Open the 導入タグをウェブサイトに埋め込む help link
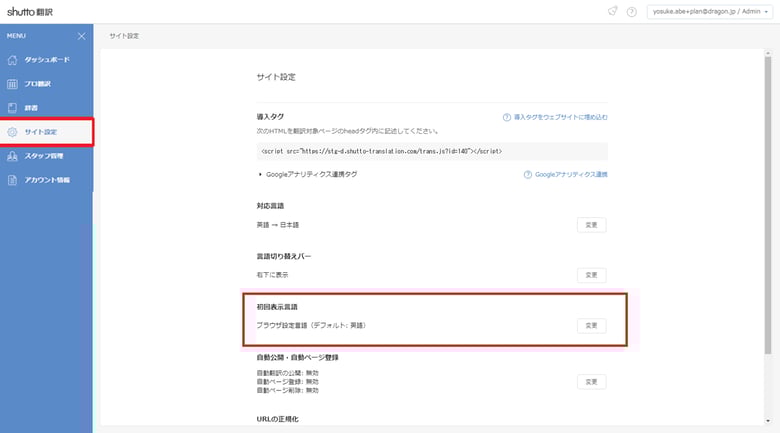 click(555, 117)
